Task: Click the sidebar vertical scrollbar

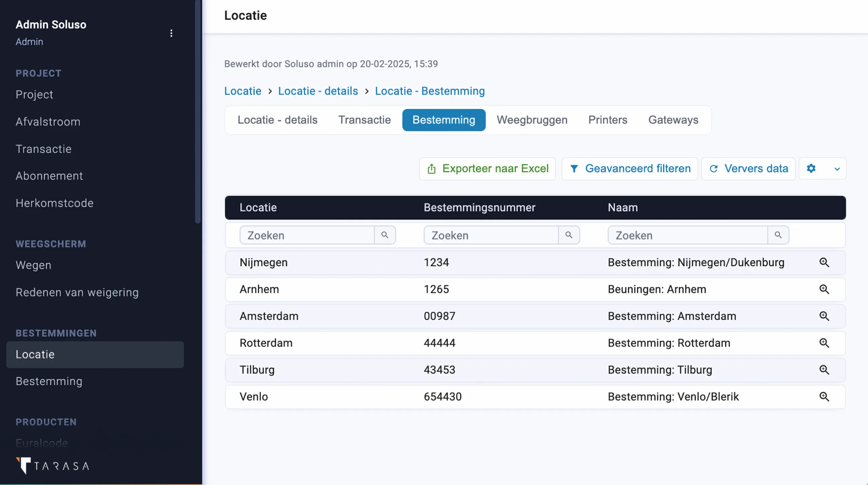Action: [x=198, y=112]
